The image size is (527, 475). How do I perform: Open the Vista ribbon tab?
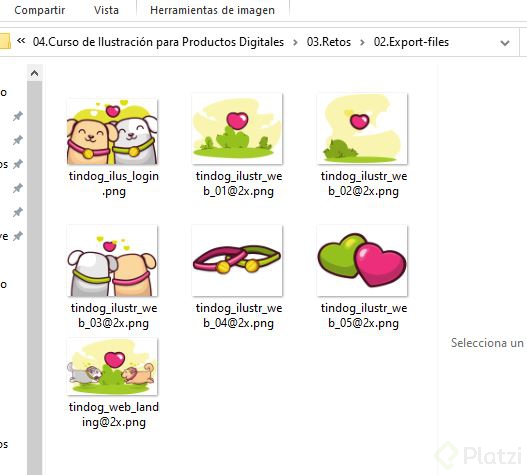tap(106, 10)
